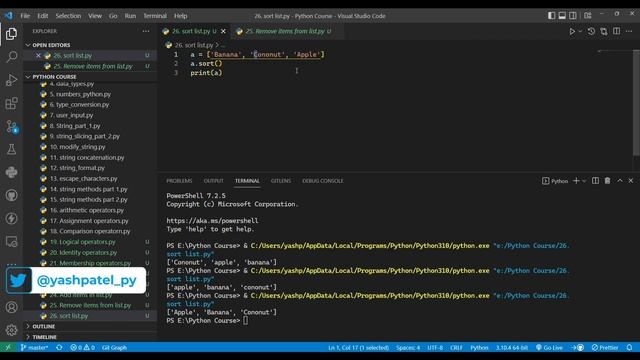Open the Testing flask view
This screenshot has height=360, width=640.
pyautogui.click(x=11, y=149)
